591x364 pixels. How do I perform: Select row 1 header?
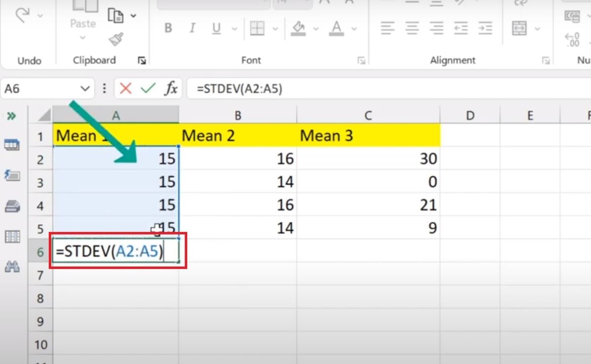coord(40,136)
